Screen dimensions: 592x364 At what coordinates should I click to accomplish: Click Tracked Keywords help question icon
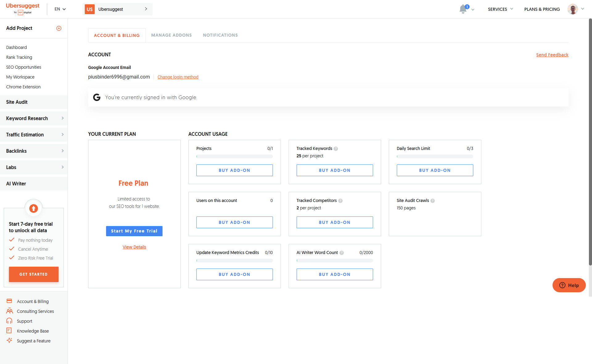(x=336, y=149)
